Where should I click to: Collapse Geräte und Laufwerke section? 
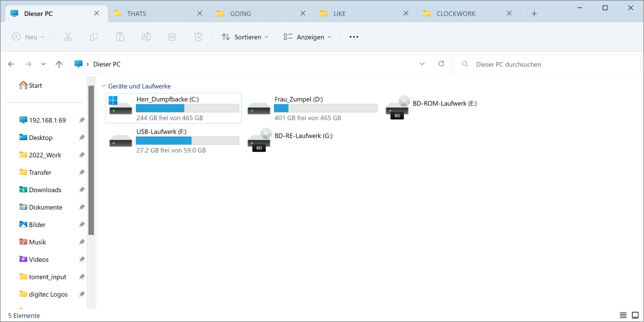coord(103,86)
